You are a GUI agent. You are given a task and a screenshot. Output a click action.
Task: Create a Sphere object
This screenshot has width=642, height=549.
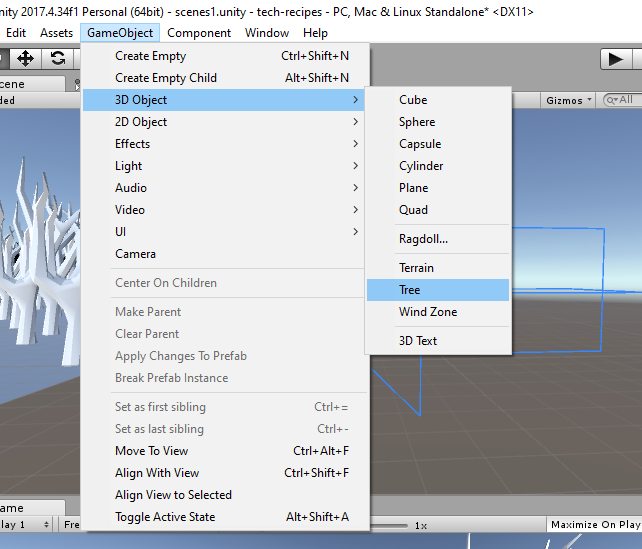[438, 122]
